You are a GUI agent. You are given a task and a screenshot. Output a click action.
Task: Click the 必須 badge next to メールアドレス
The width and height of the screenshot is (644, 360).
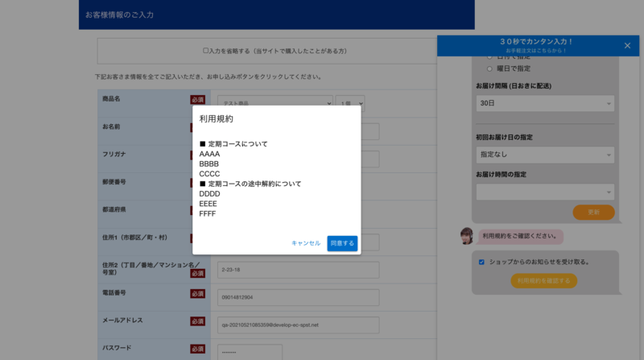pos(197,321)
